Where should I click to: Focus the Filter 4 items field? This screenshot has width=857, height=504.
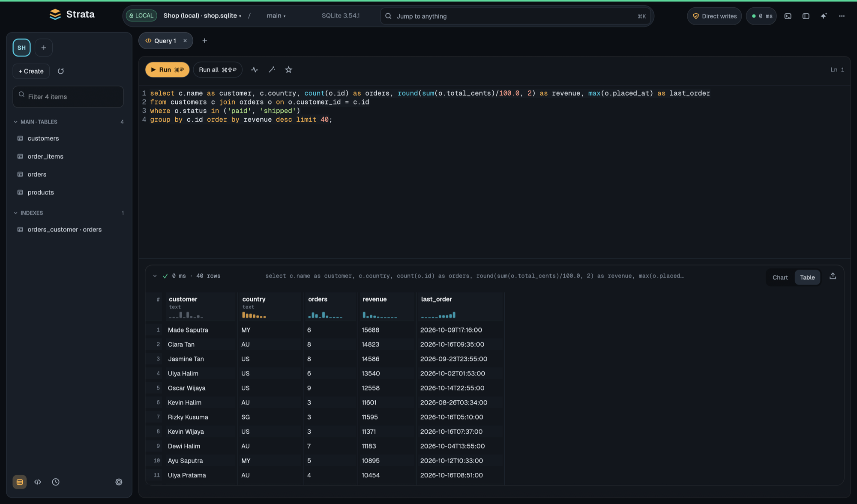click(x=69, y=96)
